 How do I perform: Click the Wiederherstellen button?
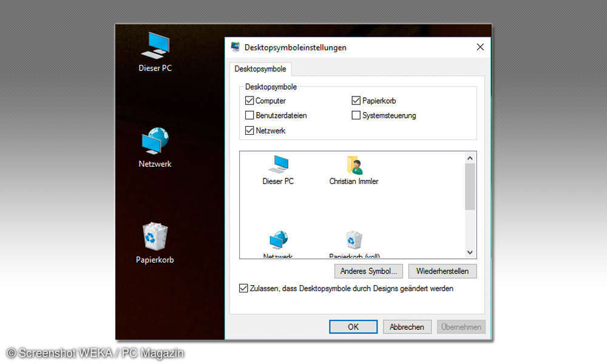point(443,271)
